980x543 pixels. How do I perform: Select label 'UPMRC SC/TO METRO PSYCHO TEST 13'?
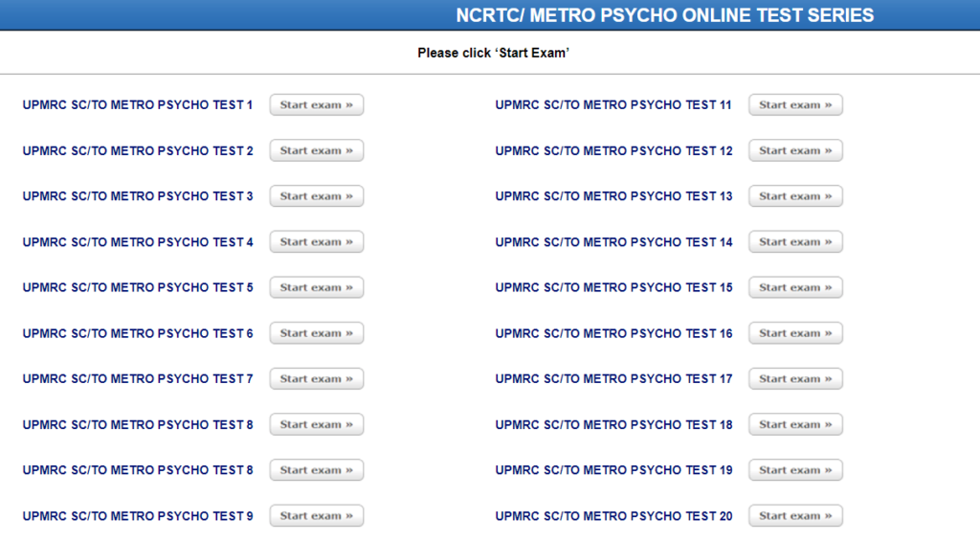613,196
